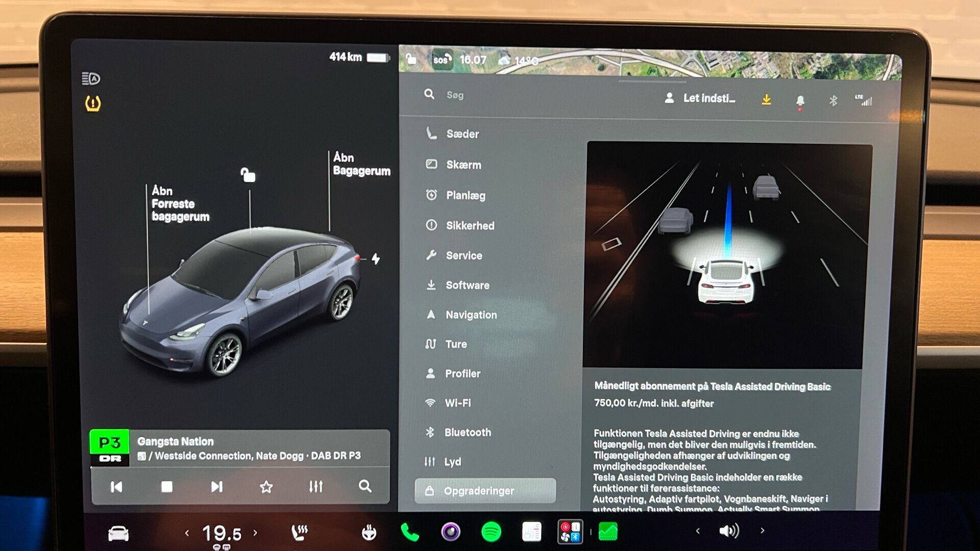Click the auto high-beam headlight icon
This screenshot has width=980, height=551.
[91, 79]
